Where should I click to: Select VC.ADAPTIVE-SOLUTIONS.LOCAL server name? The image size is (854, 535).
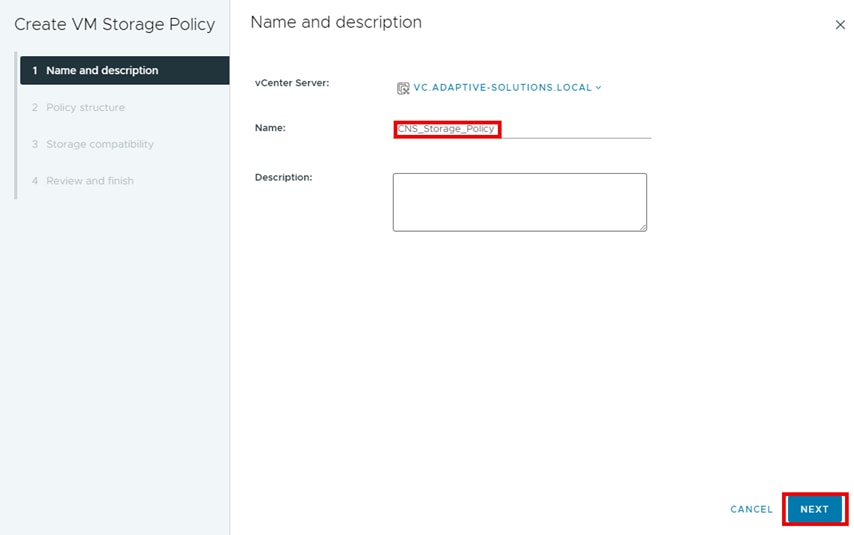point(502,88)
